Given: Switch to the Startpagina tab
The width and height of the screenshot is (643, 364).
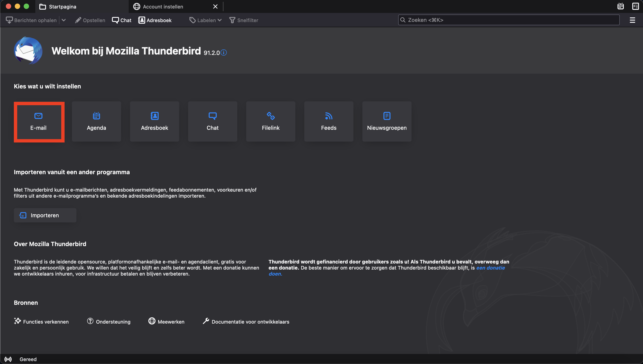Looking at the screenshot, I should click(x=82, y=6).
